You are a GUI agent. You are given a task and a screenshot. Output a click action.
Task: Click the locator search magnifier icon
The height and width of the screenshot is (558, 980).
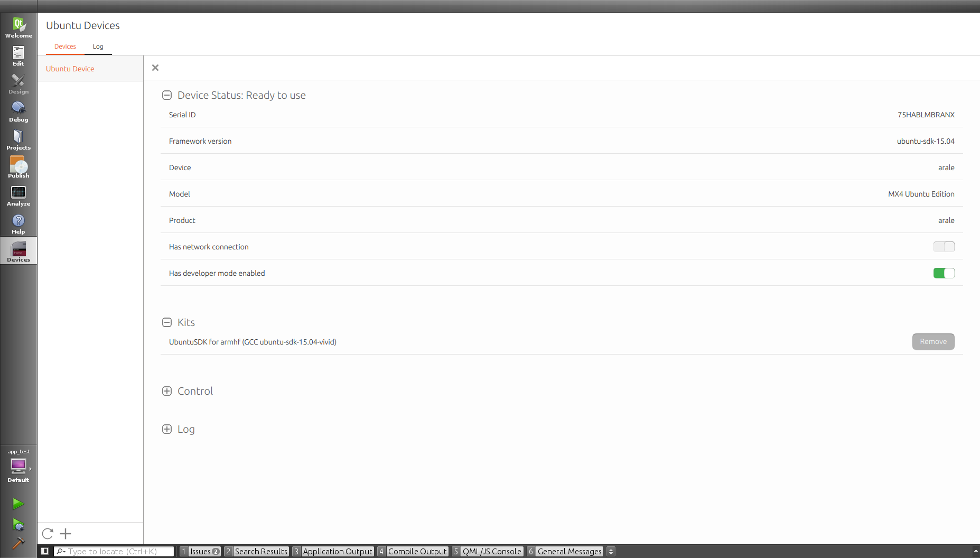(x=61, y=551)
